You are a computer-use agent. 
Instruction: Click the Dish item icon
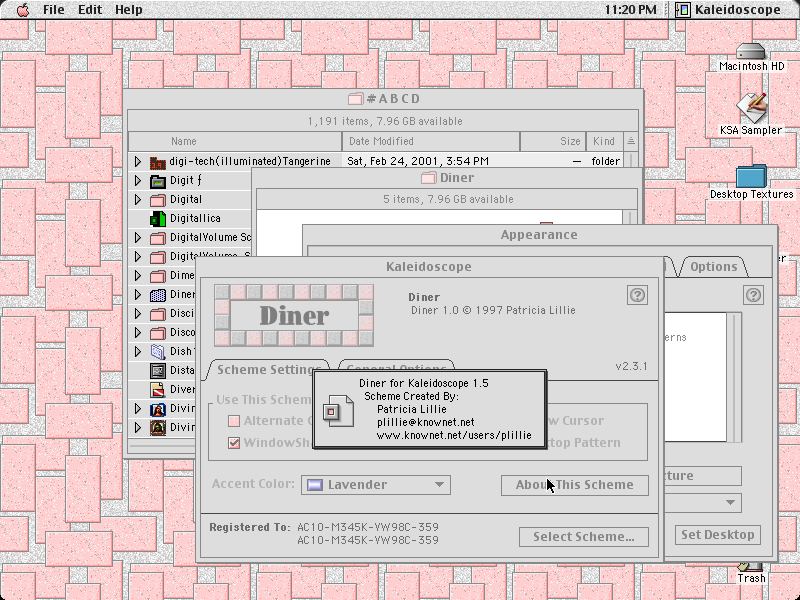coord(158,352)
